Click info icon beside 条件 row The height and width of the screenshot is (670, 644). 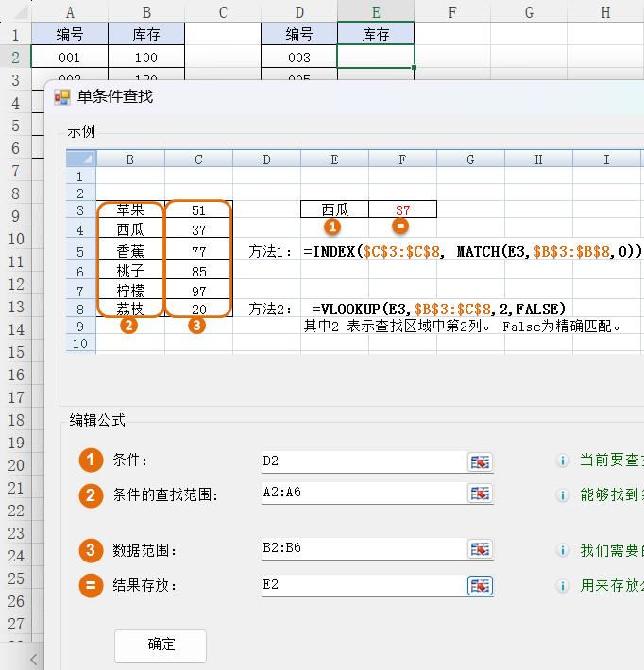coord(563,461)
